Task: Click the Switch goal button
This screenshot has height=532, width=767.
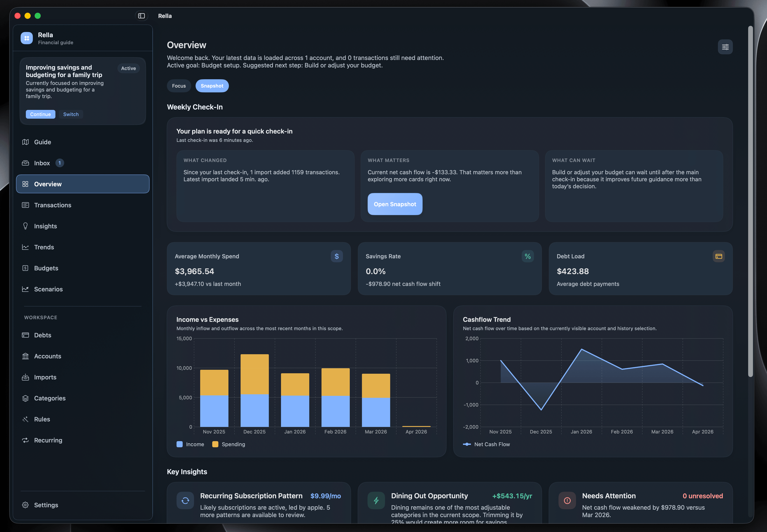Action: coord(71,114)
